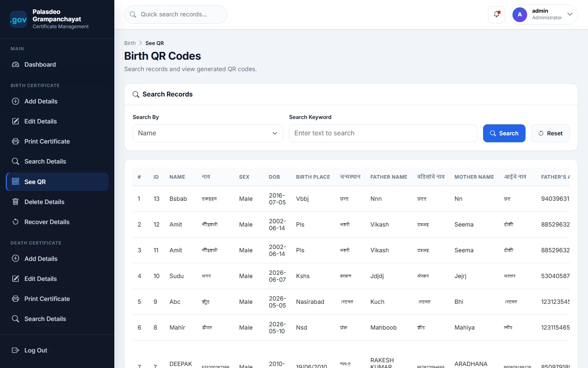Select See QR sidebar item
Viewport: 588px width, 368px height.
pos(57,182)
